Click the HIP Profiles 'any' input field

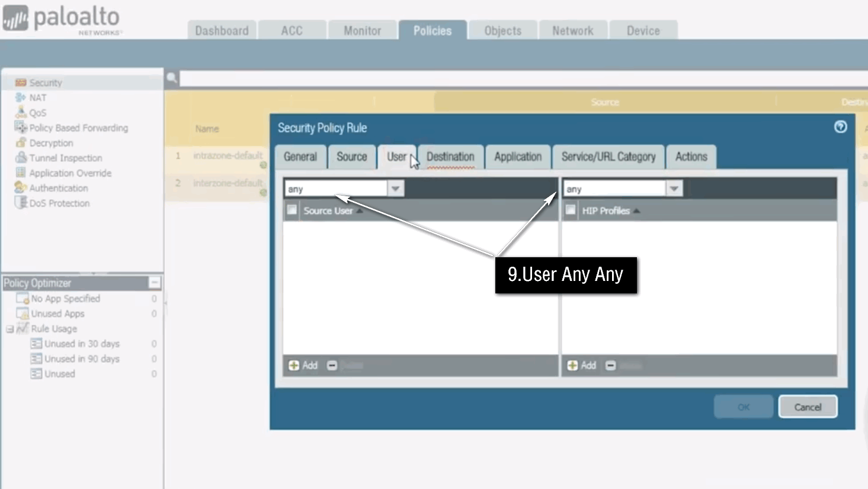point(614,188)
